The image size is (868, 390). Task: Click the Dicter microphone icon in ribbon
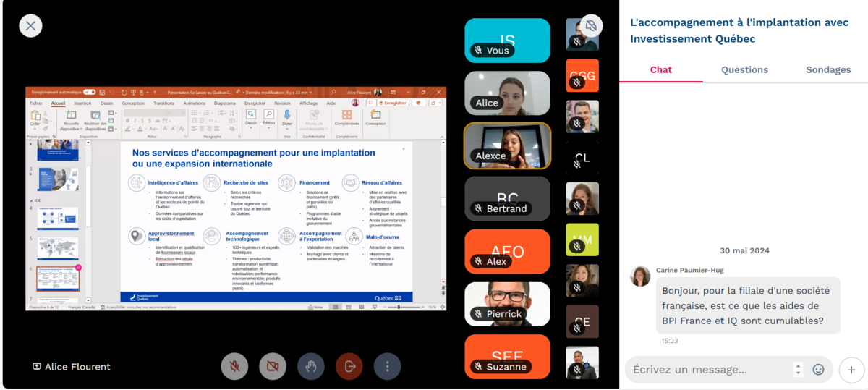[287, 115]
